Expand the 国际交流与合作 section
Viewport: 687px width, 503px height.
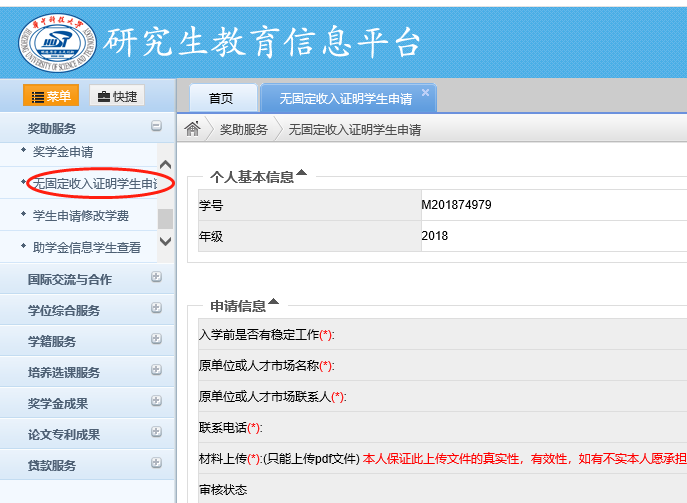click(156, 279)
